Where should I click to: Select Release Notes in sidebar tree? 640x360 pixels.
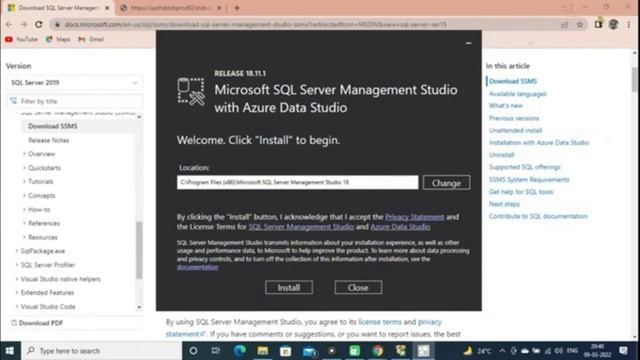point(49,140)
